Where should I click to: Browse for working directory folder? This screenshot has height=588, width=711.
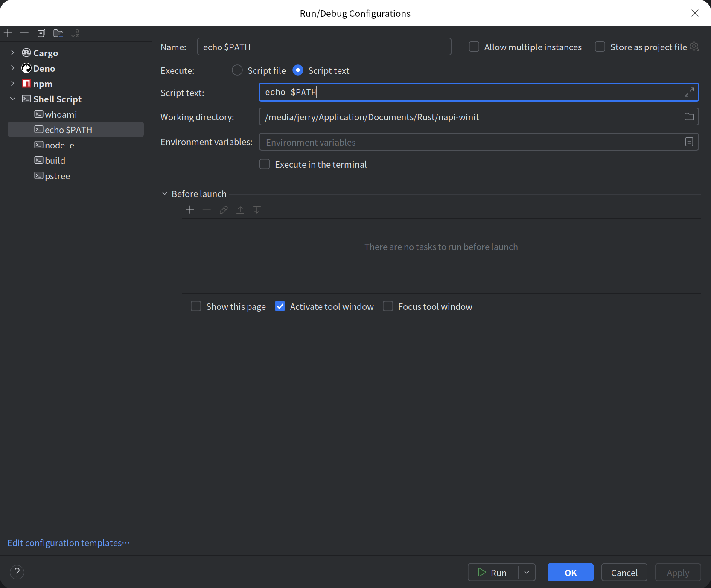[x=689, y=116]
